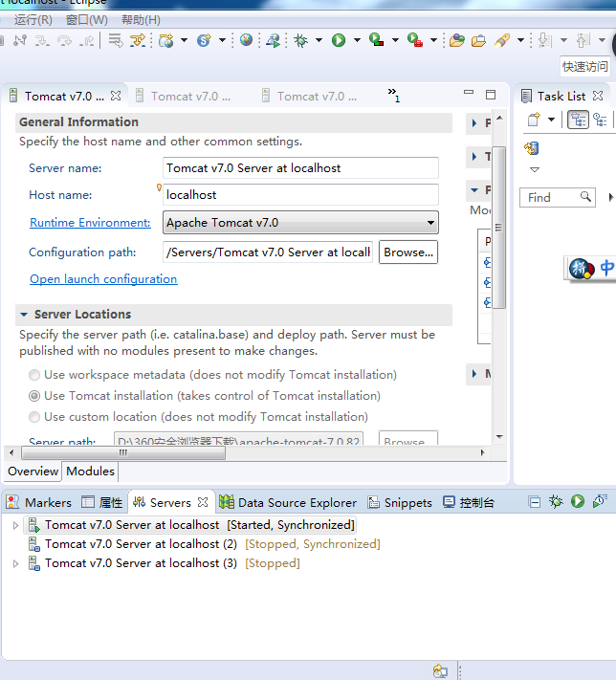
Task: Toggle Categorized view in Task List
Action: [x=579, y=120]
